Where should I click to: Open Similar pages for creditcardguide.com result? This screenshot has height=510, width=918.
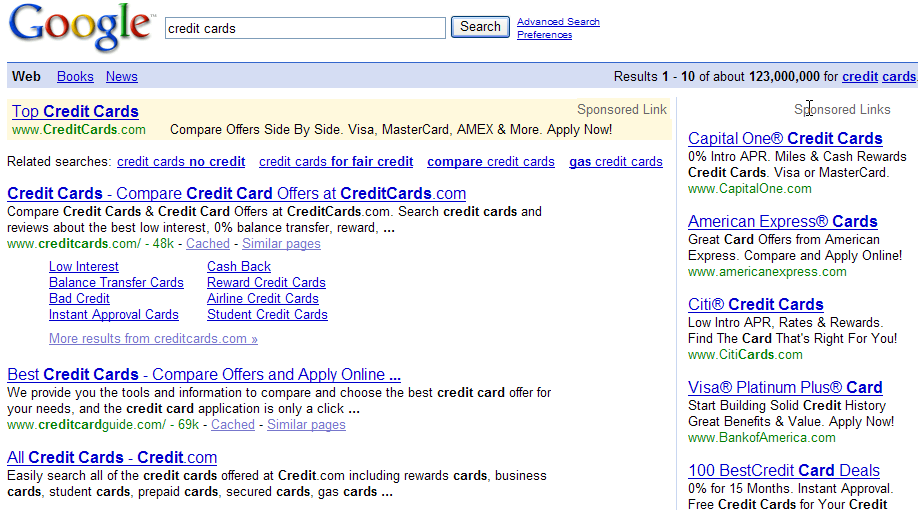[306, 425]
